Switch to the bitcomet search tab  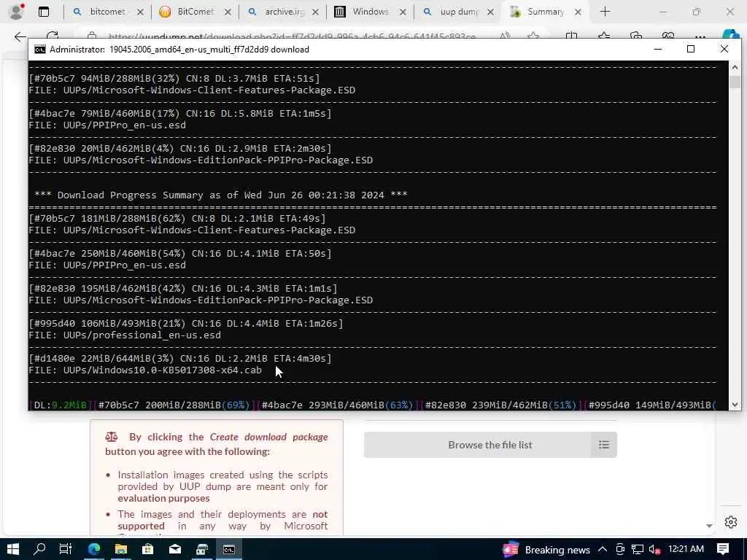tap(107, 12)
